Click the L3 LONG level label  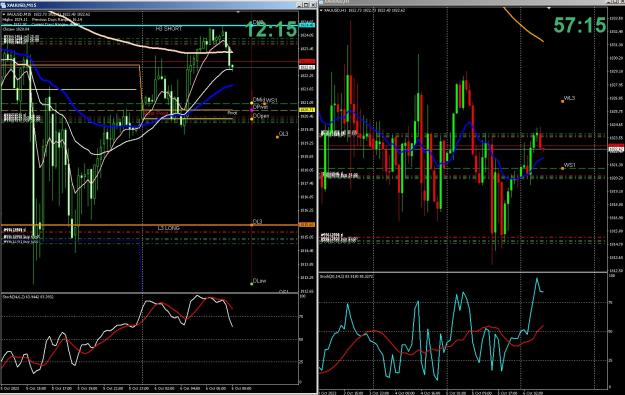(x=169, y=228)
